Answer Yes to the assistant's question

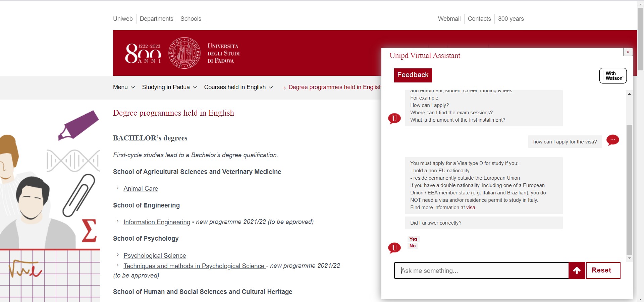[413, 239]
